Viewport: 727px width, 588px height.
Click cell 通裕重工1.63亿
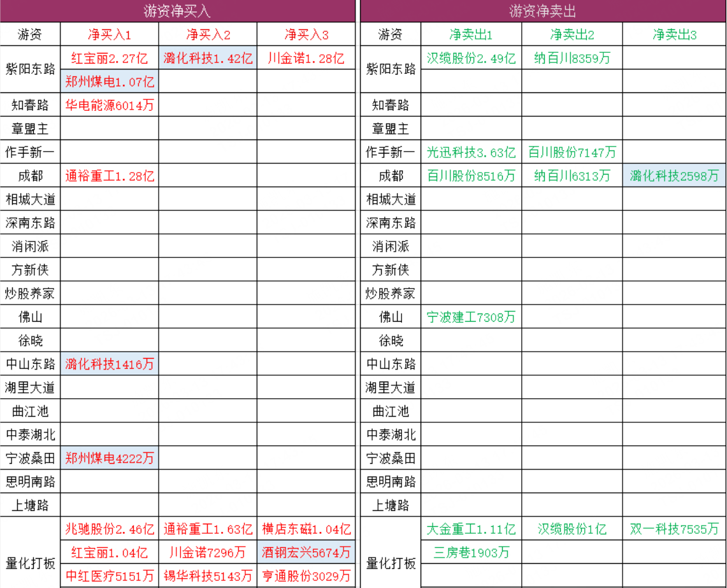(x=208, y=529)
